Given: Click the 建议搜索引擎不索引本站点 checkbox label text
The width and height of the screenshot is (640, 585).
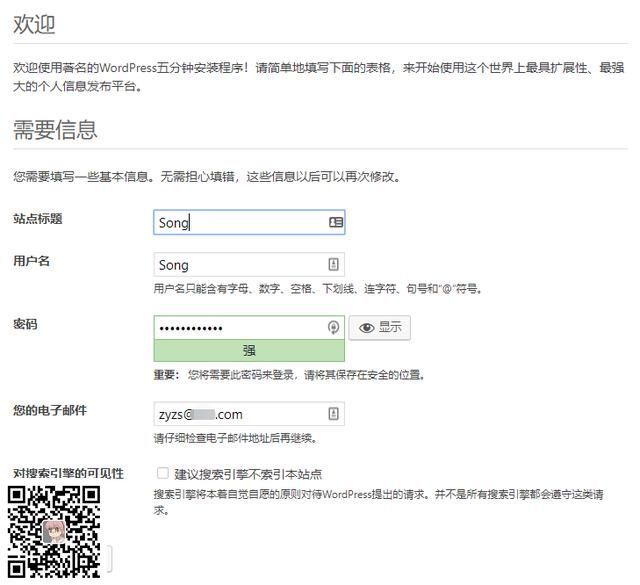Looking at the screenshot, I should tap(248, 474).
